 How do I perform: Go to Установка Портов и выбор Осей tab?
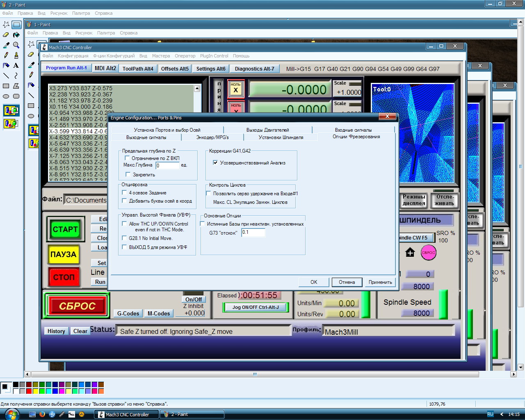point(167,130)
